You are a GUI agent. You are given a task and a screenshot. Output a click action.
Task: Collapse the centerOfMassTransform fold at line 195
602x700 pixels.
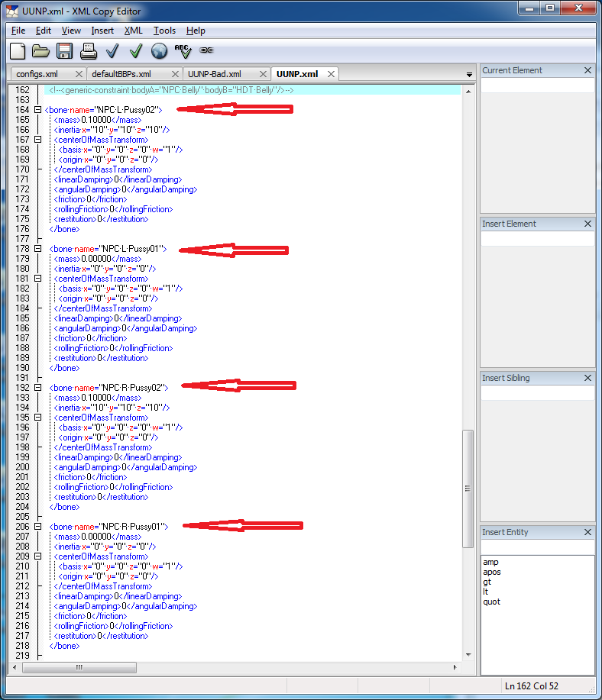38,418
